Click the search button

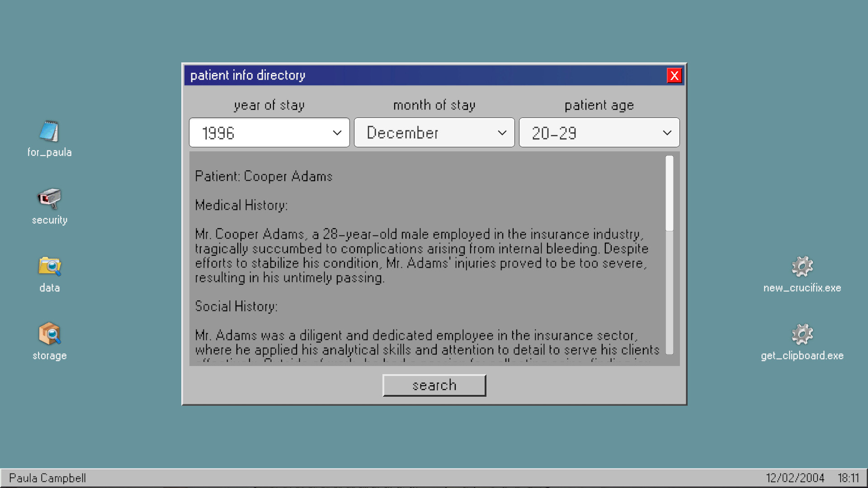pyautogui.click(x=434, y=385)
